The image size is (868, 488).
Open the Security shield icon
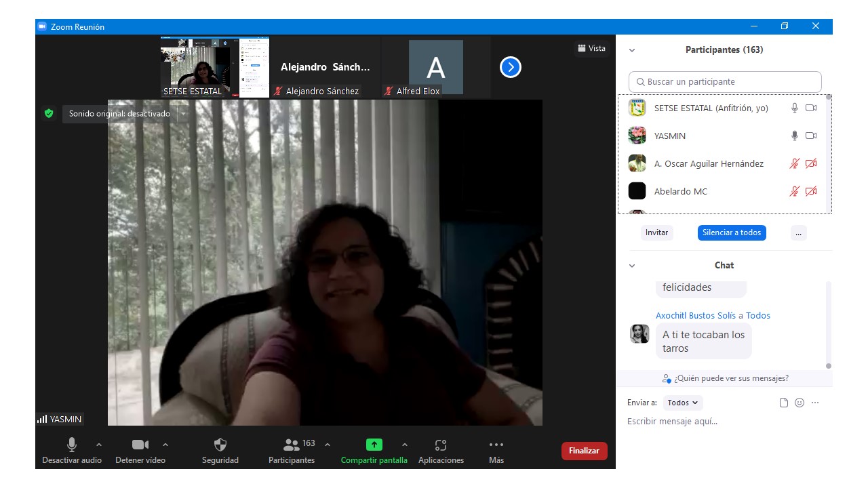coord(220,445)
